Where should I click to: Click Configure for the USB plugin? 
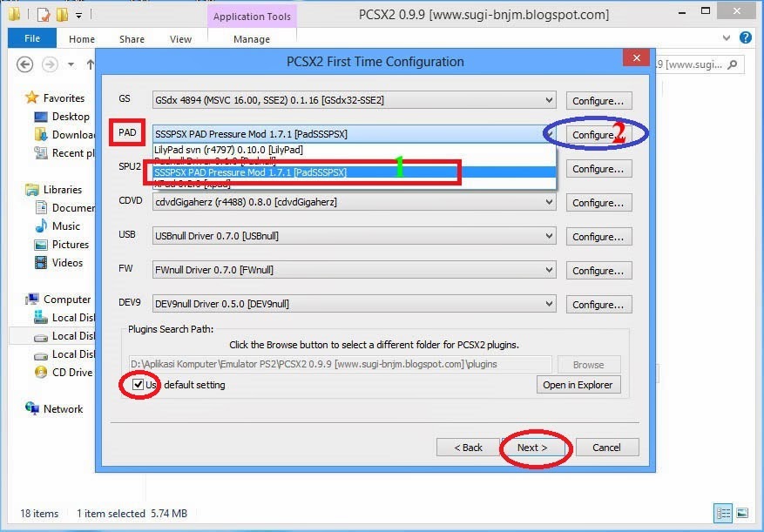[598, 236]
